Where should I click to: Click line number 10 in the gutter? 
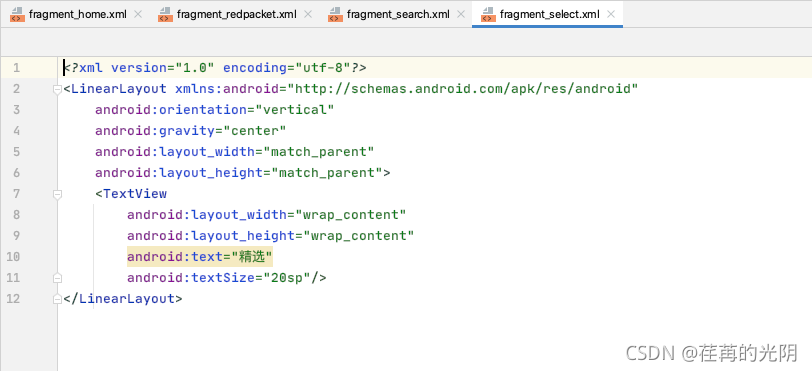coord(13,257)
